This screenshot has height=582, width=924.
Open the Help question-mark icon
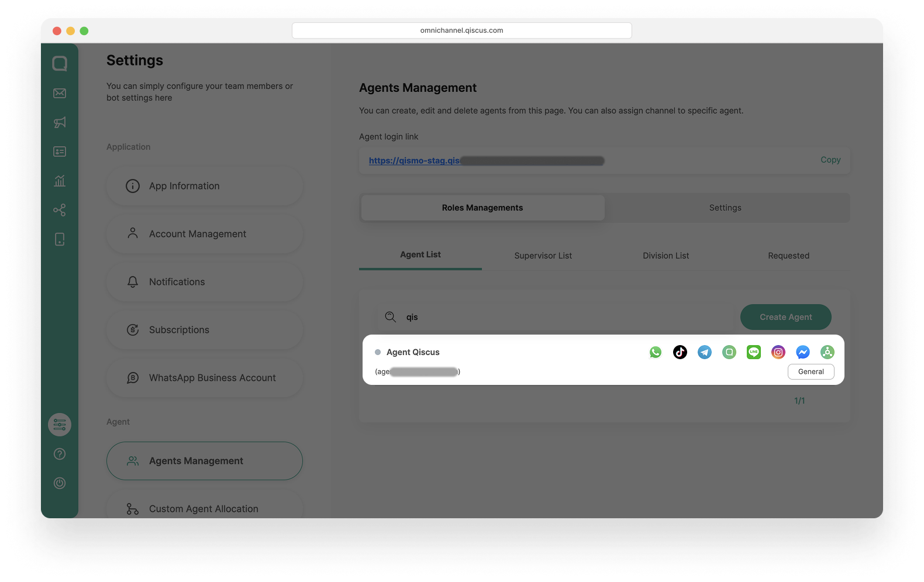[x=60, y=454]
